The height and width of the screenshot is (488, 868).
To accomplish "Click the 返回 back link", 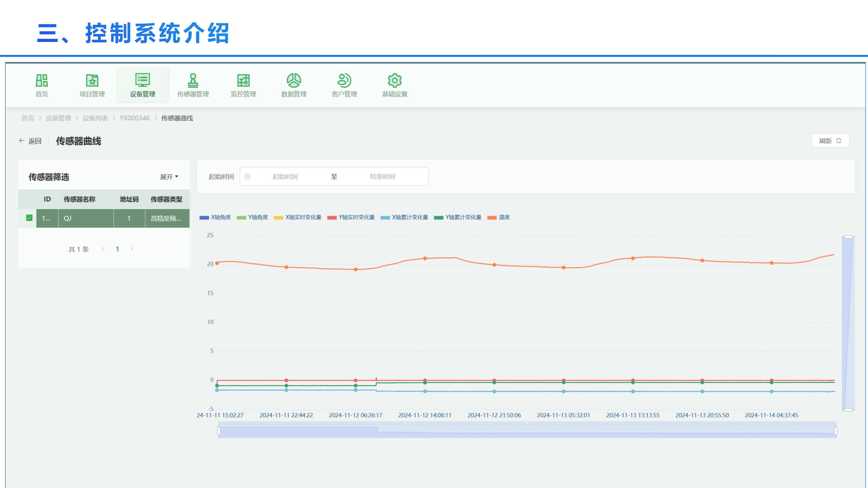I will pyautogui.click(x=35, y=141).
